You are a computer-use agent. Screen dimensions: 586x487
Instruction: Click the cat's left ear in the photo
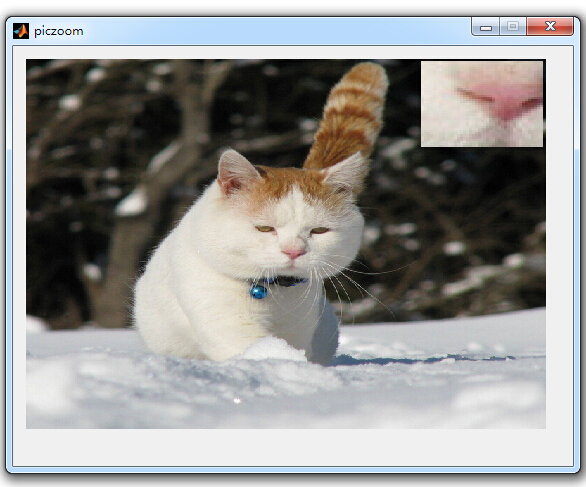click(236, 173)
